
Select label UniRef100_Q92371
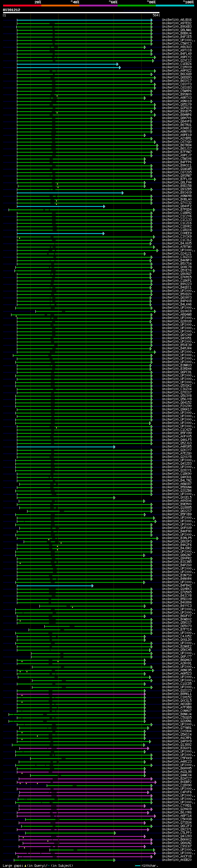(177, 829)
